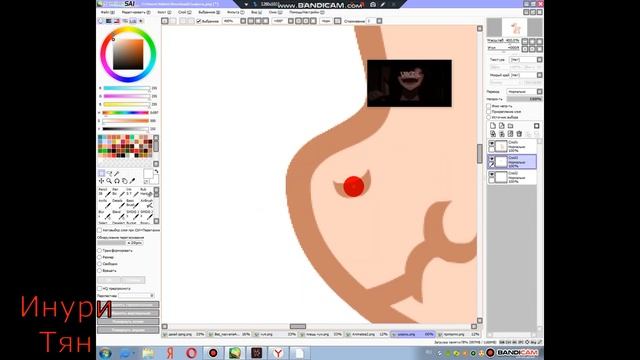Open the Окно menu
This screenshot has height=360, width=640.
(x=276, y=13)
